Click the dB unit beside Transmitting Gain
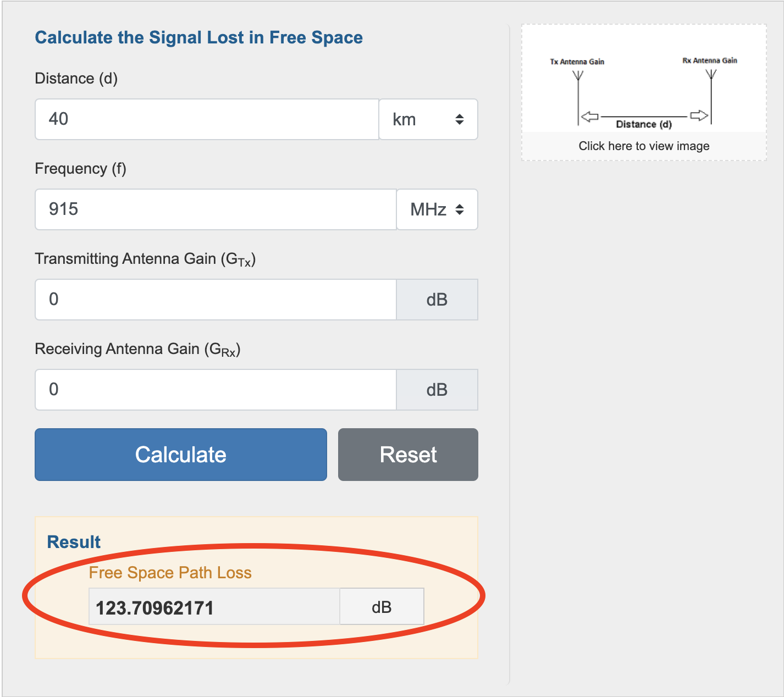 (x=437, y=300)
